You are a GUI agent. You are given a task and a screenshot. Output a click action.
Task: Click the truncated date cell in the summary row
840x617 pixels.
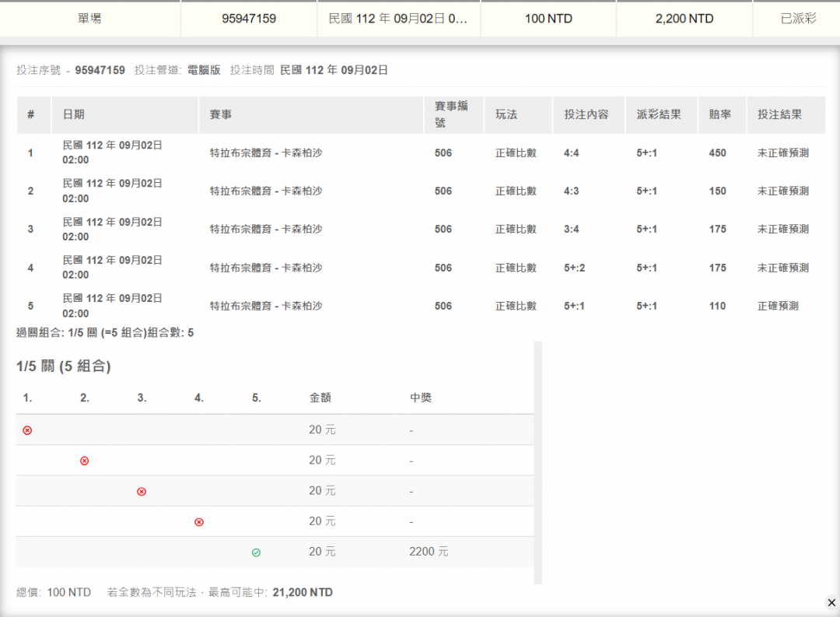(398, 19)
